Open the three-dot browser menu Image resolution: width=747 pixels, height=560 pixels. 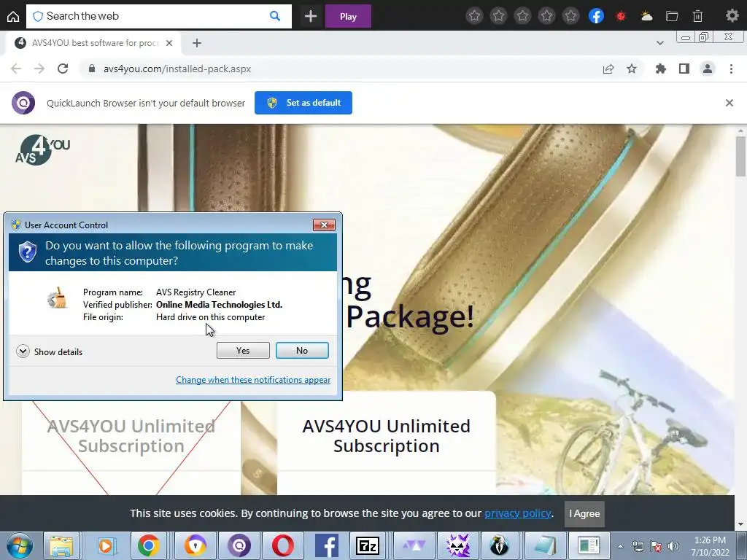[731, 69]
